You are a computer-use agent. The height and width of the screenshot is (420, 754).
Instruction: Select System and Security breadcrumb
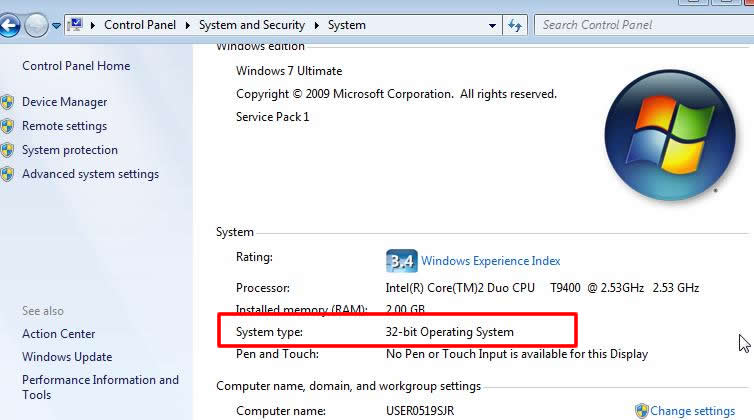[252, 25]
